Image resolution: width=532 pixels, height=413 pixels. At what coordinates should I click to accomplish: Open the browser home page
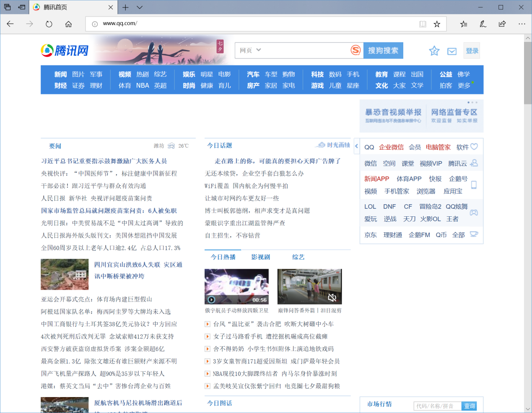68,24
